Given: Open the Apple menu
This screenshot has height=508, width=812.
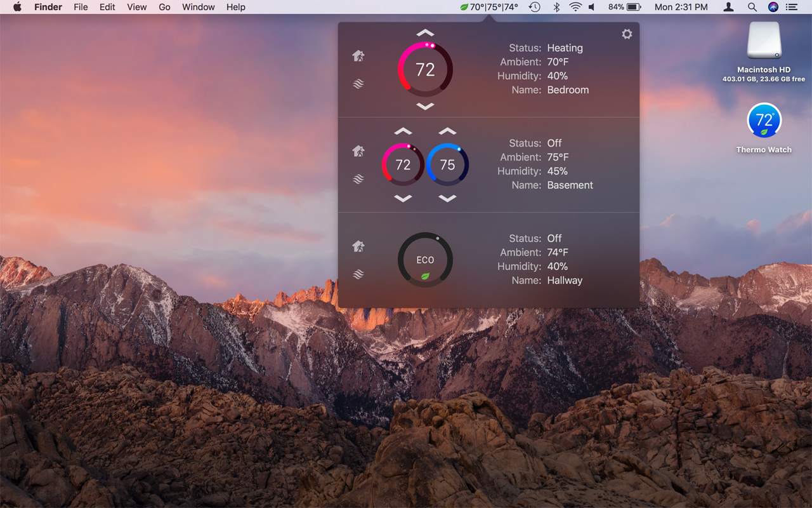Looking at the screenshot, I should (17, 7).
